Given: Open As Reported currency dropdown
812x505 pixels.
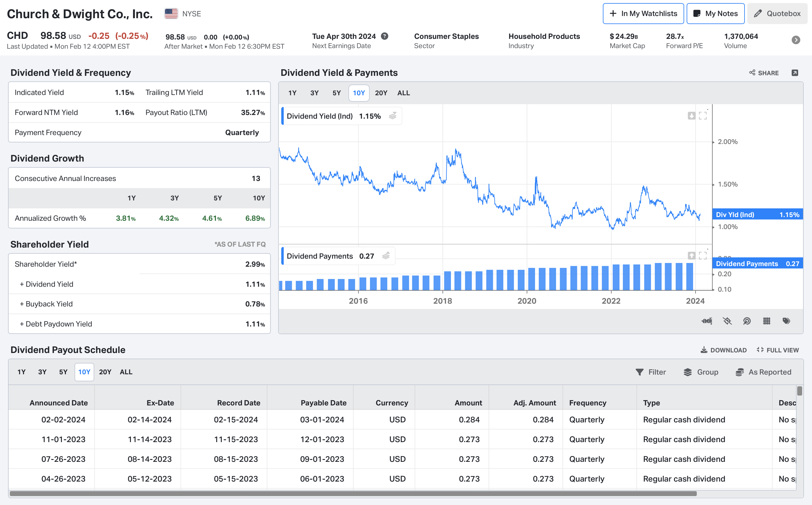Looking at the screenshot, I should 763,372.
